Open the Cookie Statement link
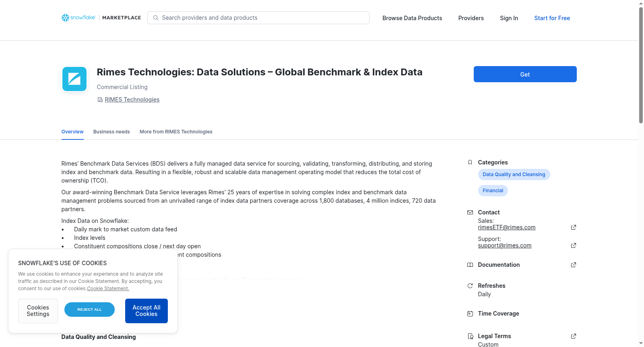 coord(108,289)
